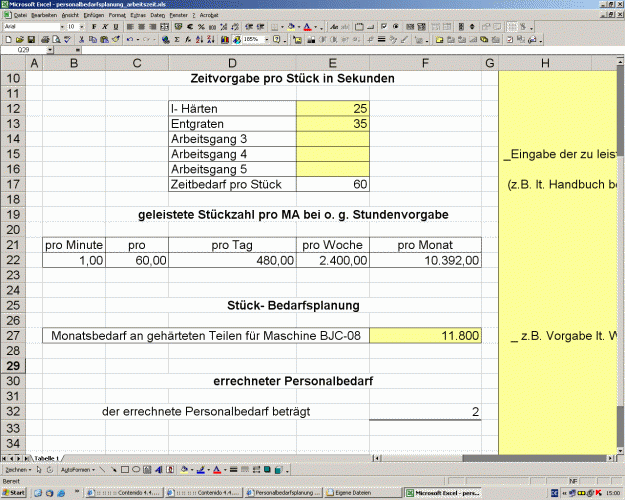625x500 pixels.
Task: Click the Windows Start button
Action: 14,492
